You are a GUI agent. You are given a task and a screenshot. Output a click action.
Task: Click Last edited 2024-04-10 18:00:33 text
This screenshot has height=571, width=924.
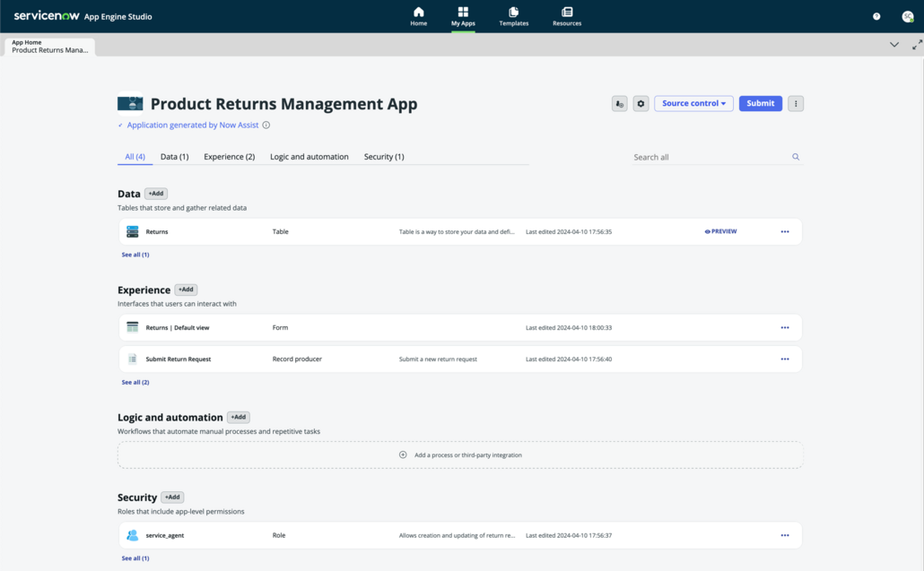(x=569, y=328)
